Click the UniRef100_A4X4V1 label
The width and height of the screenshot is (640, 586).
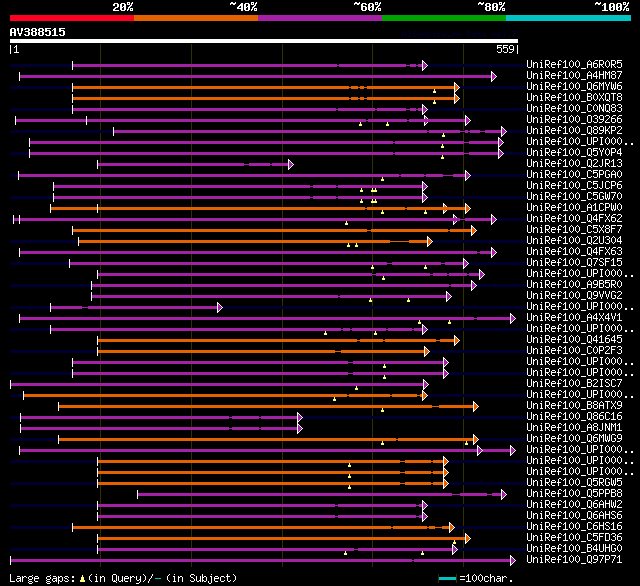(x=574, y=318)
